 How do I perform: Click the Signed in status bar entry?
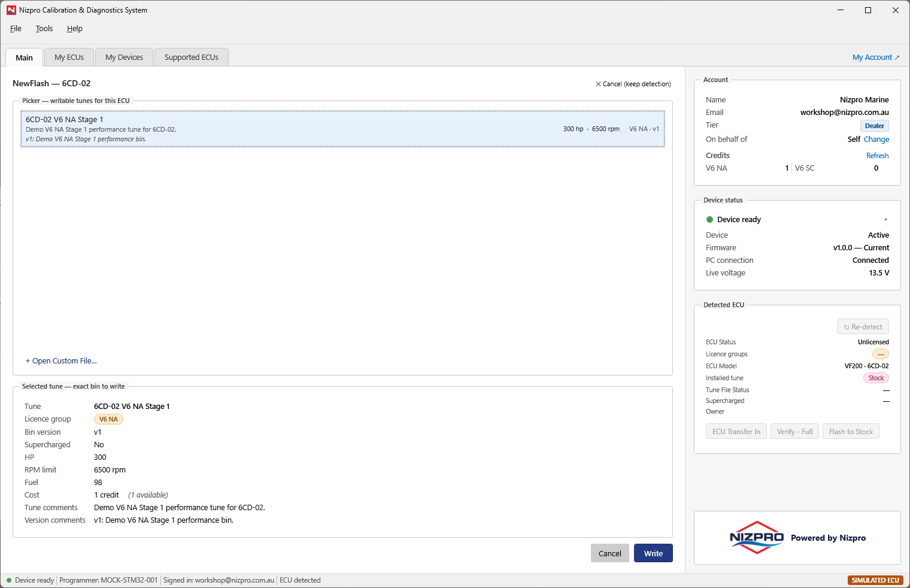point(219,580)
